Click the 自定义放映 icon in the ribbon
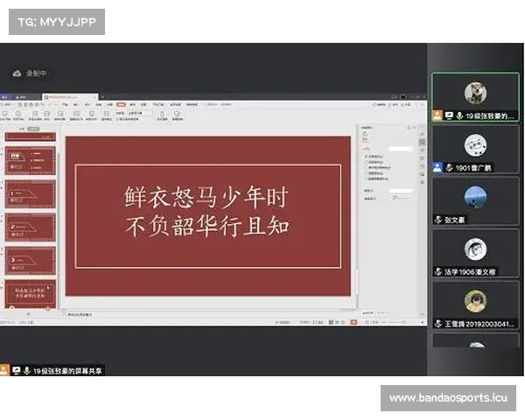The height and width of the screenshot is (420, 525). click(x=35, y=114)
